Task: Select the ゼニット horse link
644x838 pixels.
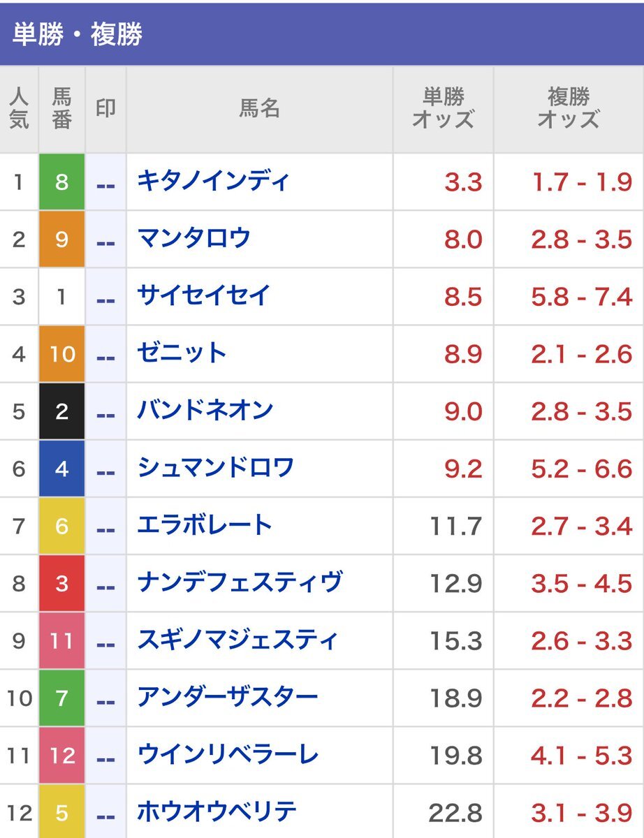Action: pos(182,353)
